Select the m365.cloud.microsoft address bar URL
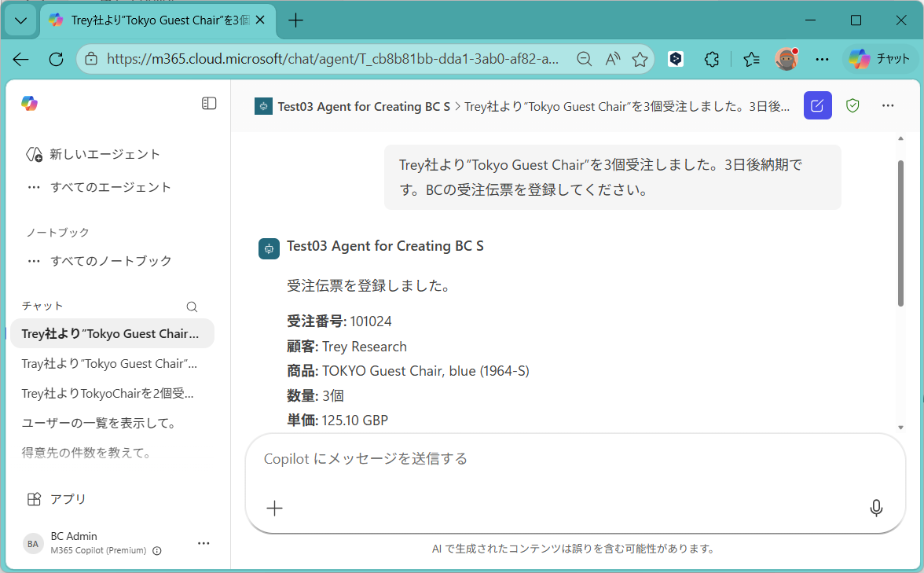 tap(332, 59)
